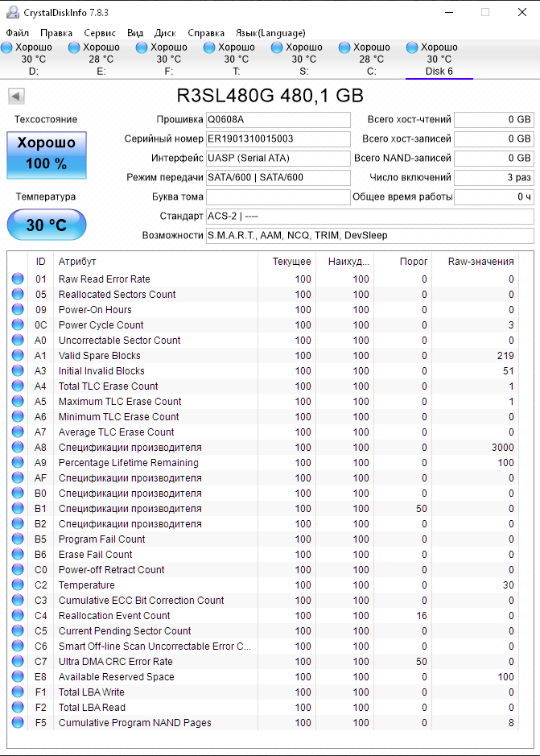Open the Вид menu

(x=135, y=33)
